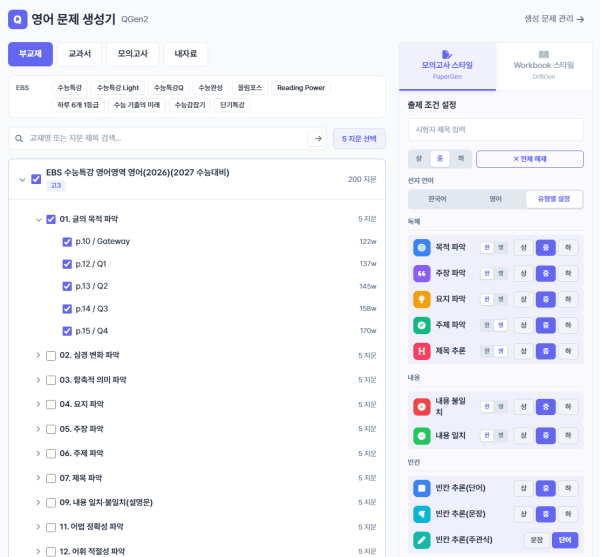Switch to the 내자료 tab
Screen dimensions: 600x557
click(x=186, y=54)
